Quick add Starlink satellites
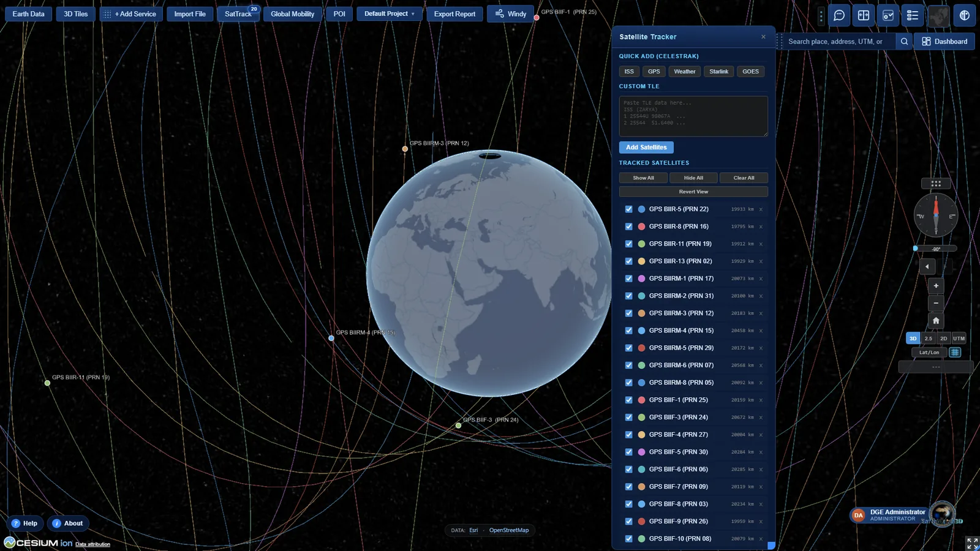The image size is (980, 551). (718, 72)
